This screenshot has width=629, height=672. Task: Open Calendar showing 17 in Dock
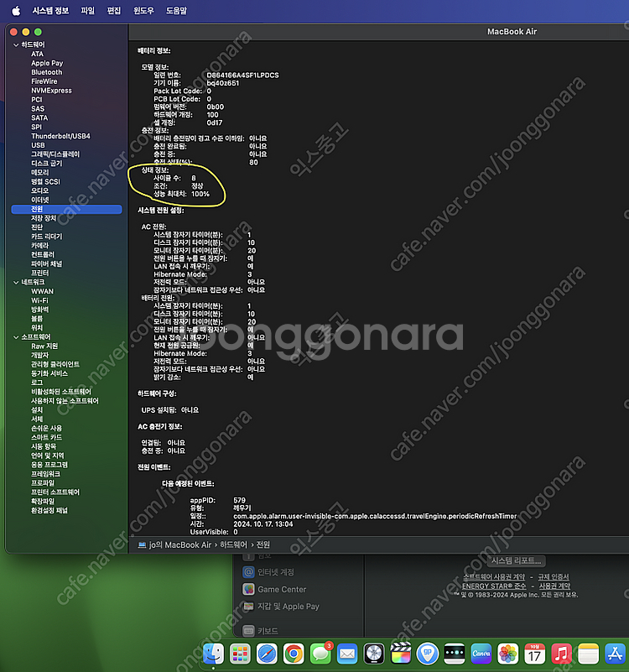[535, 654]
